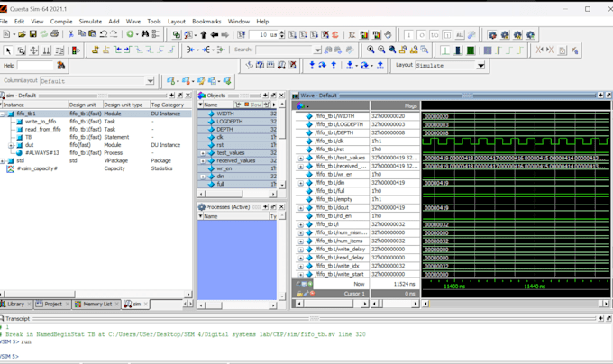Screen dimensions: 613x364
Task: Open the Wave menu
Action: pyautogui.click(x=133, y=22)
